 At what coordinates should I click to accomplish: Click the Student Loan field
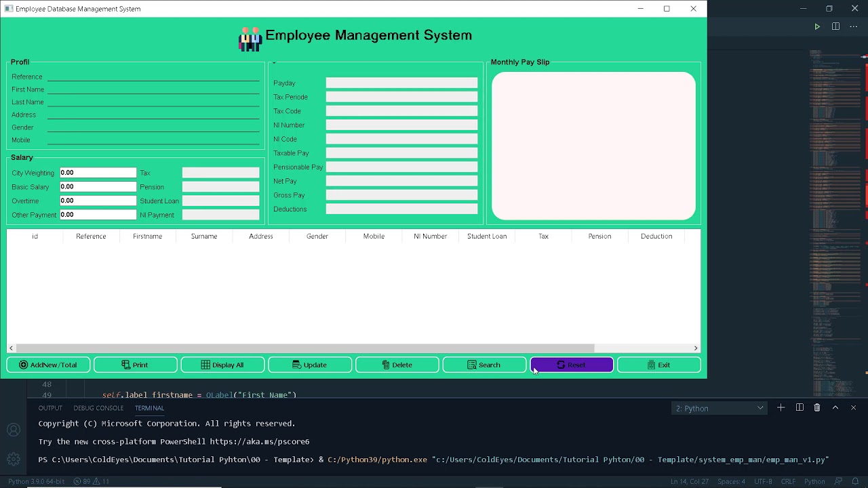(x=220, y=201)
